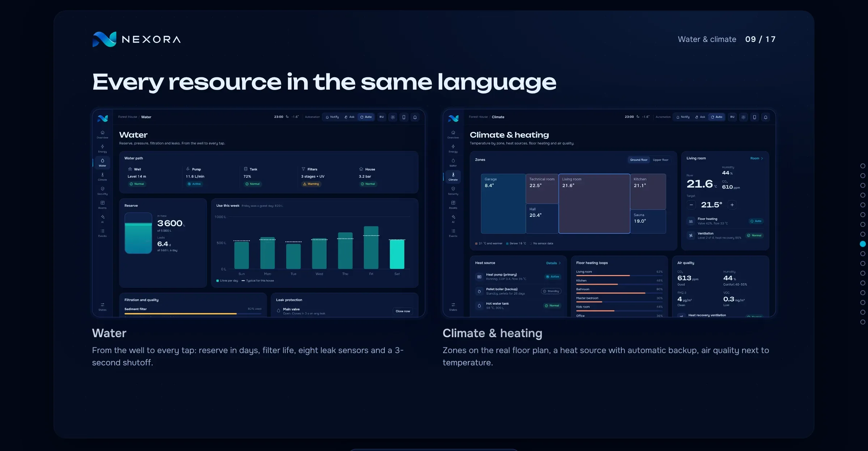The height and width of the screenshot is (451, 868).
Task: Click the phone icon in Water header
Action: pyautogui.click(x=404, y=117)
